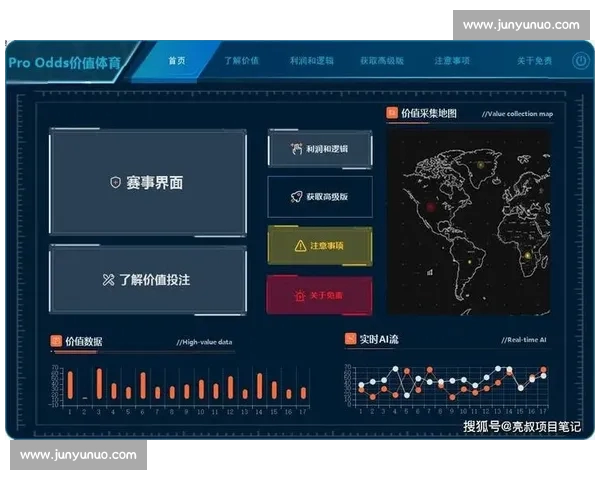Click bar 1 in 价值数据 chart
600x480 pixels.
coord(70,385)
